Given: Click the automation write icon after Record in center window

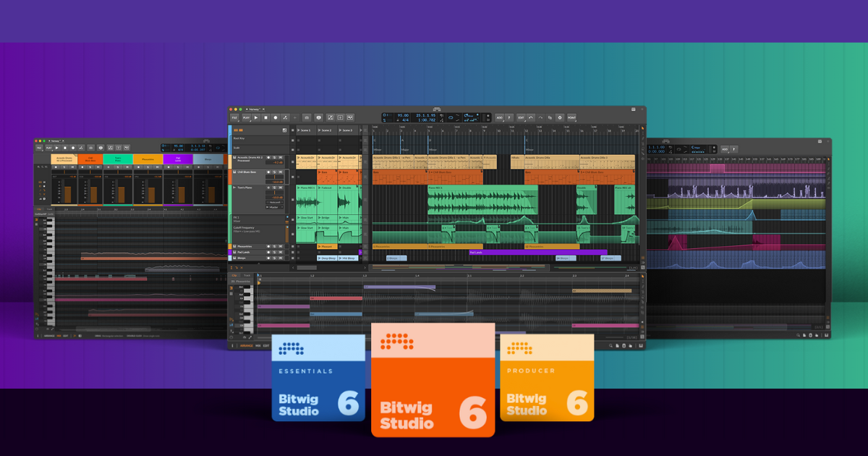Looking at the screenshot, I should 285,117.
